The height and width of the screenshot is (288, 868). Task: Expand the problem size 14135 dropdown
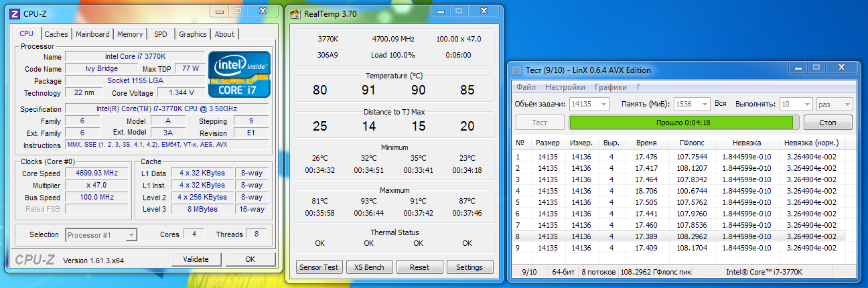(x=589, y=104)
